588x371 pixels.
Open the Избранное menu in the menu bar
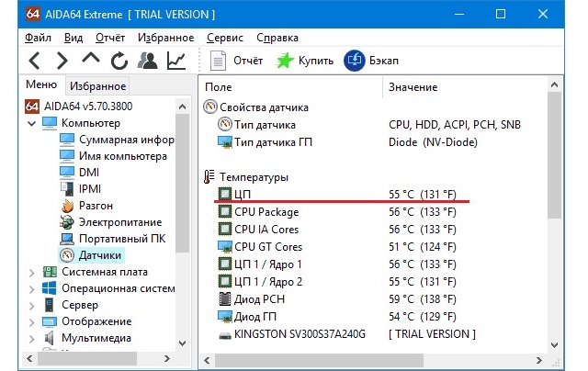tap(165, 38)
